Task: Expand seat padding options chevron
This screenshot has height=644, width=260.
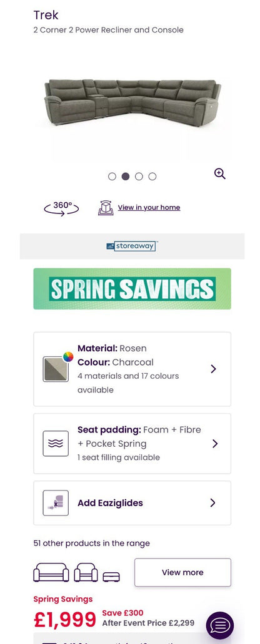Action: pyautogui.click(x=214, y=444)
